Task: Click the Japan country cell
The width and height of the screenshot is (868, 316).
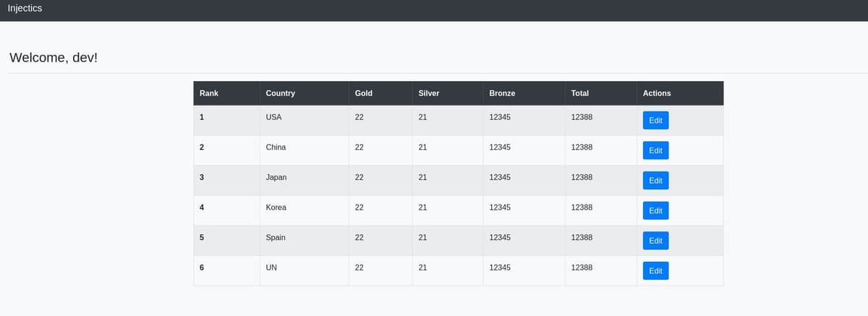Action: 276,177
